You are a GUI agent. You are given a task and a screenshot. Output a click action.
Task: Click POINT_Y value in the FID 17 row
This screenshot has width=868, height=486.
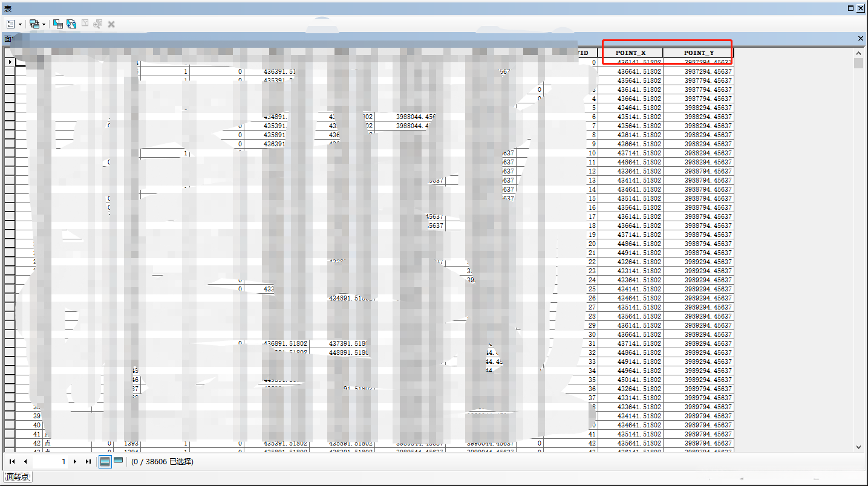click(699, 216)
